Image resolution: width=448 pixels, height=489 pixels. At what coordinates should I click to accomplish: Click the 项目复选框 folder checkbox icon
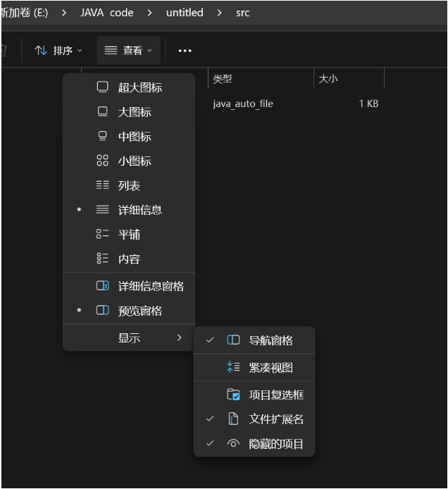click(233, 395)
